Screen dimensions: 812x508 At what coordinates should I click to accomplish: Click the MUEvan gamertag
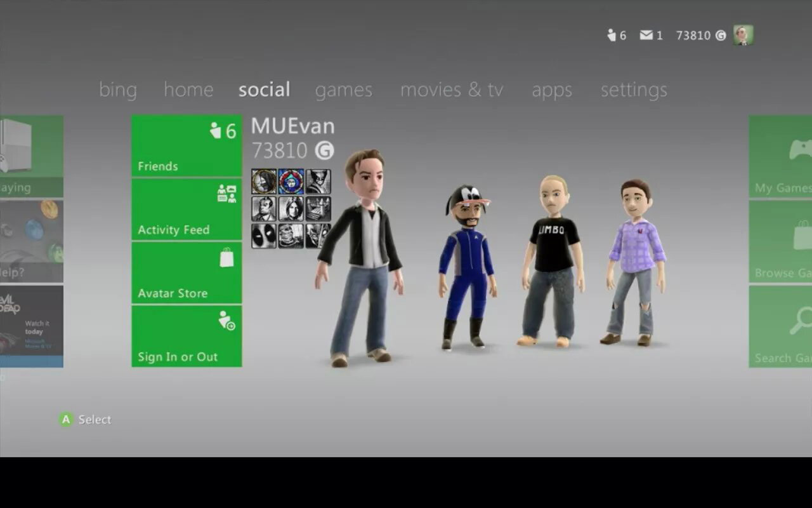(292, 126)
